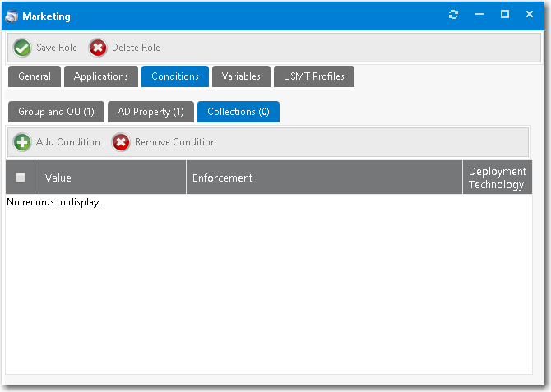Click the refresh icon in title bar
The width and height of the screenshot is (551, 392).
coord(453,15)
